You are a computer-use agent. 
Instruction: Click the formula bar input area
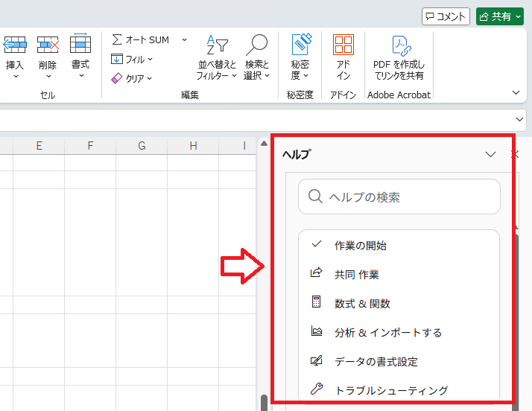[x=256, y=119]
